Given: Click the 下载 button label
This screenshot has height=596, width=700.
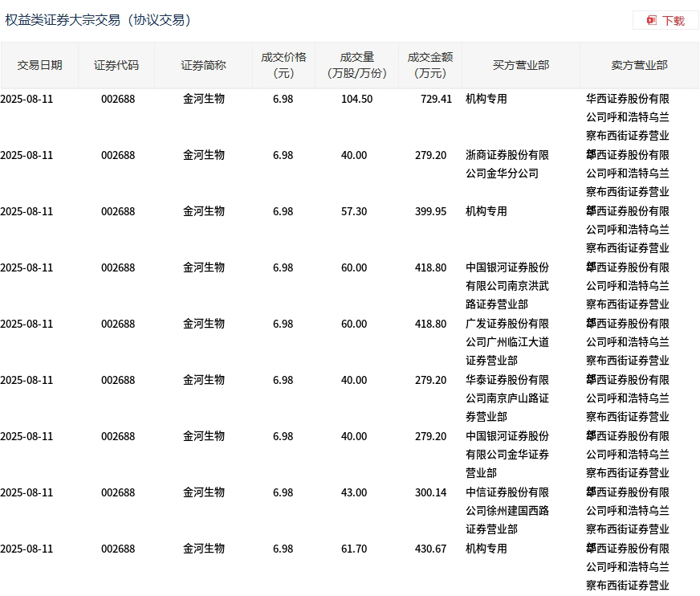Looking at the screenshot, I should [x=674, y=21].
